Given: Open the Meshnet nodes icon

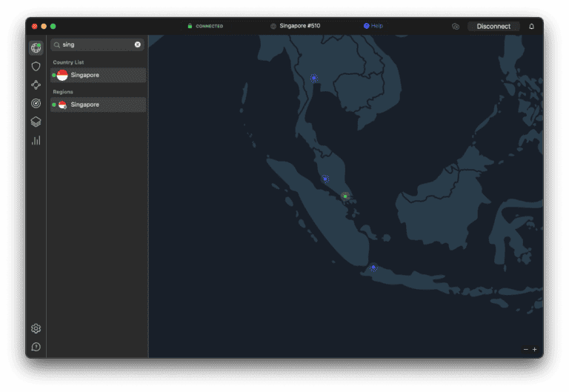Looking at the screenshot, I should pos(36,85).
